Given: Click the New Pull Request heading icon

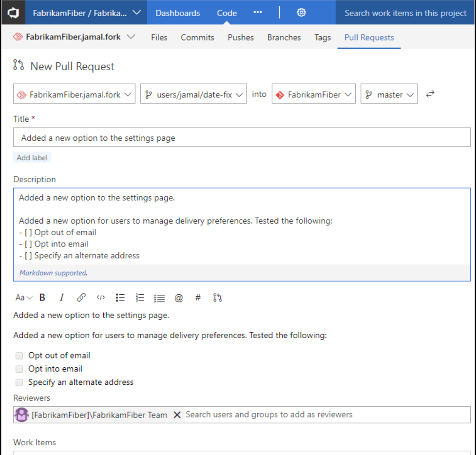Looking at the screenshot, I should pos(19,65).
